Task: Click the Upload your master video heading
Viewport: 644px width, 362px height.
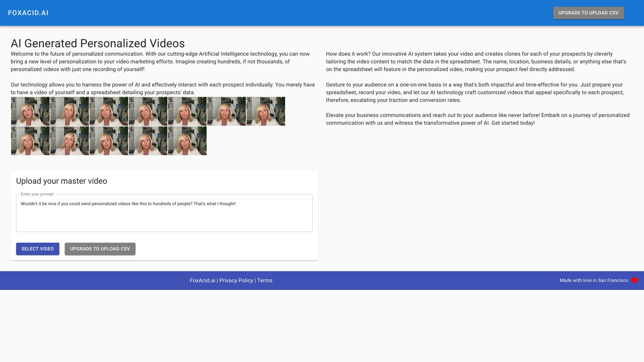Action: 61,181
